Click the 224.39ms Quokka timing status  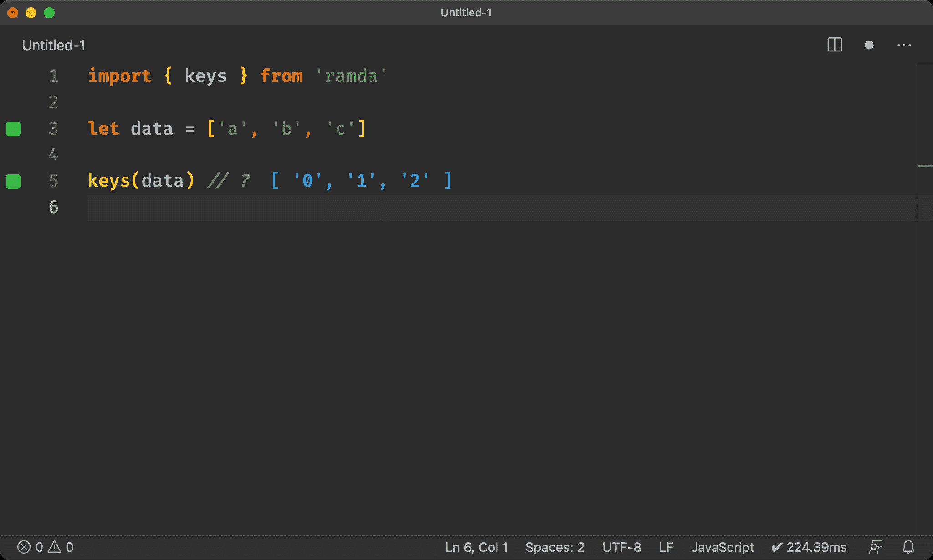(810, 547)
